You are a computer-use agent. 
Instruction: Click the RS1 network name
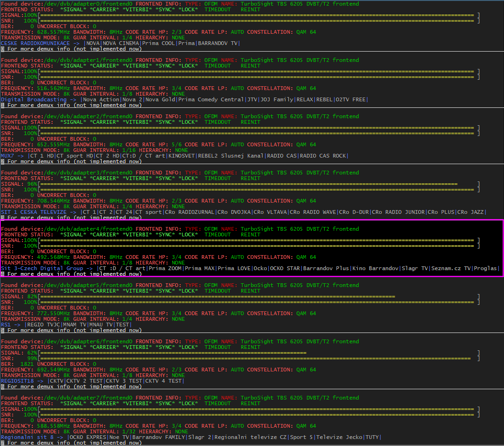(6, 325)
